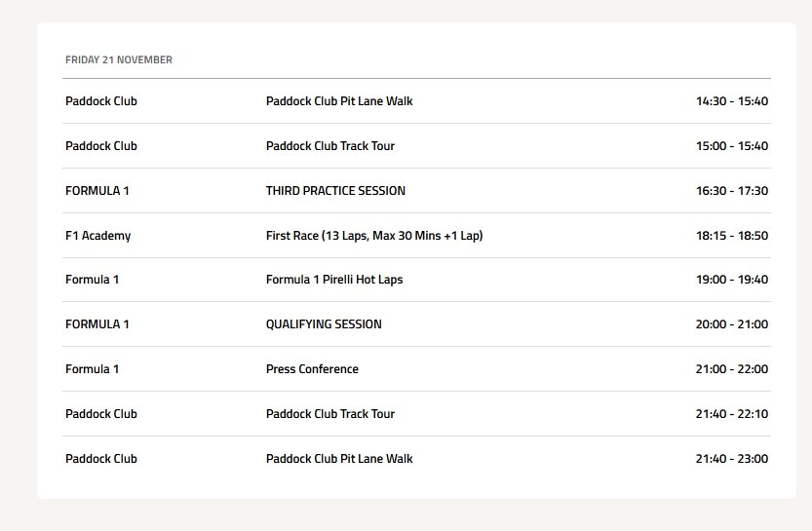Click the 16:30 - 17:30 time slot
Screen dimensions: 812x531
click(731, 191)
